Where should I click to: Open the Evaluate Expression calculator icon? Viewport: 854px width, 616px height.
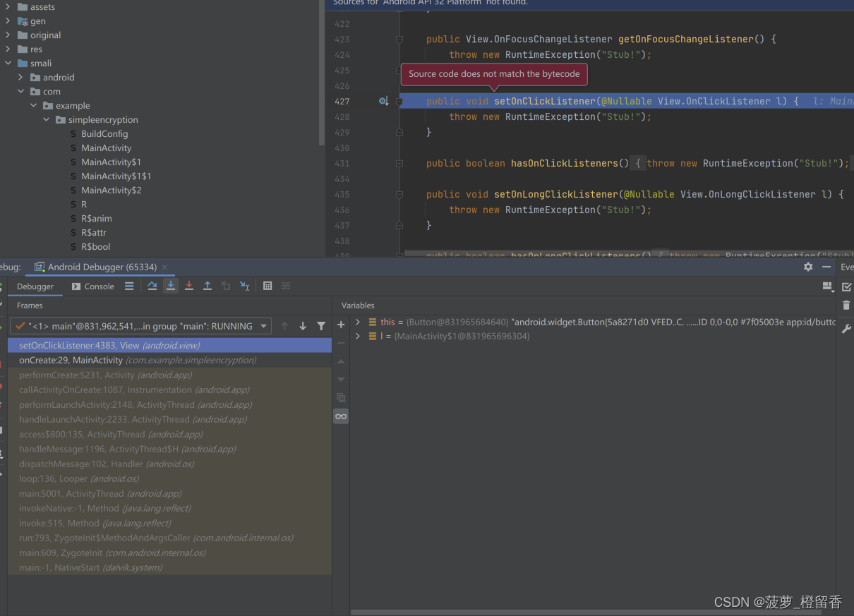pyautogui.click(x=267, y=286)
